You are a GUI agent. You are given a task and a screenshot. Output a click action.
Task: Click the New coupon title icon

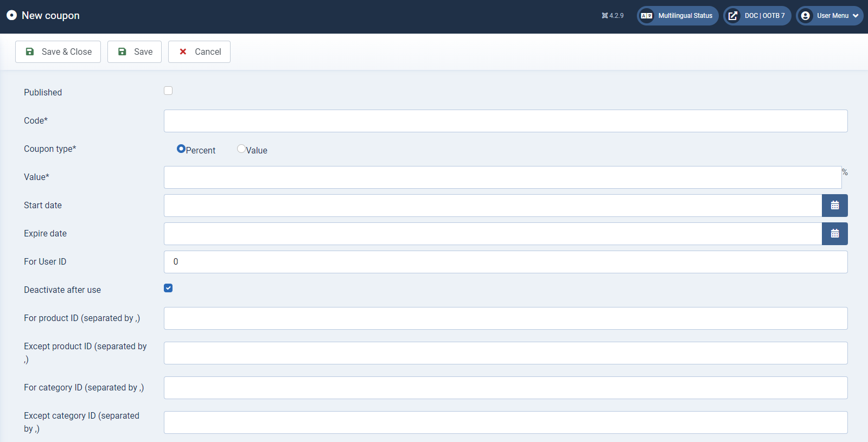[x=11, y=15]
